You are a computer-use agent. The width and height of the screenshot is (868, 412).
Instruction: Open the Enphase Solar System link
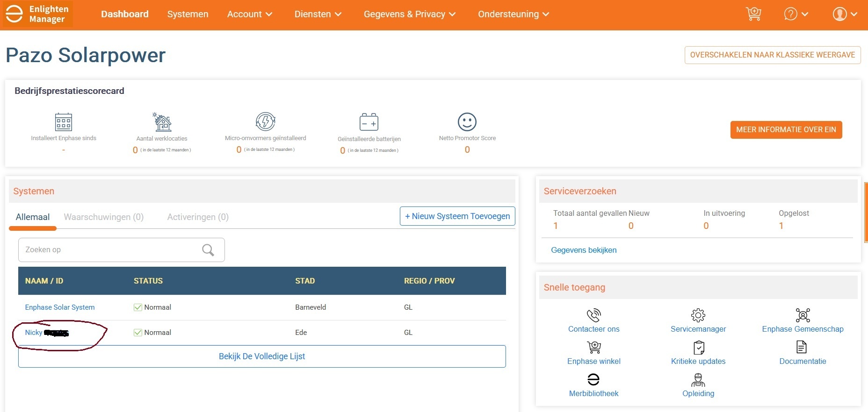pos(60,307)
